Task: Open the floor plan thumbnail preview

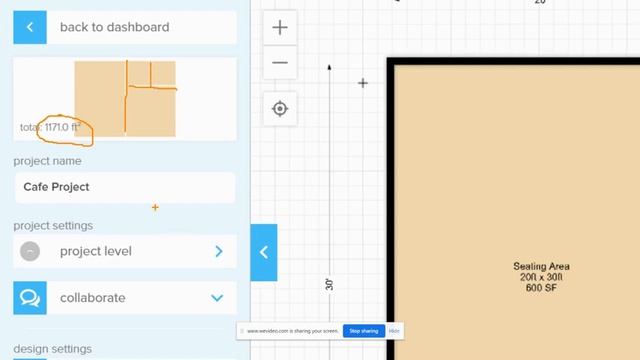Action: tap(125, 99)
